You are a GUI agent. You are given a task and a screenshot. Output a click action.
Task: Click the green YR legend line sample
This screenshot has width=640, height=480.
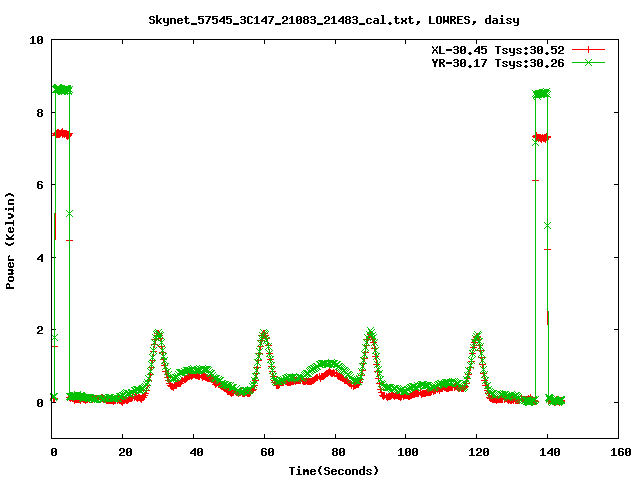[x=588, y=62]
